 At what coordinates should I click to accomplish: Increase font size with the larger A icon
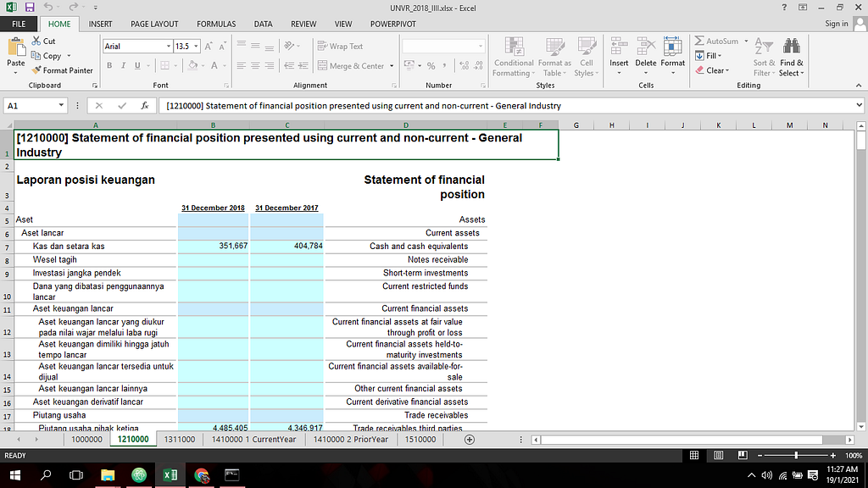point(209,47)
